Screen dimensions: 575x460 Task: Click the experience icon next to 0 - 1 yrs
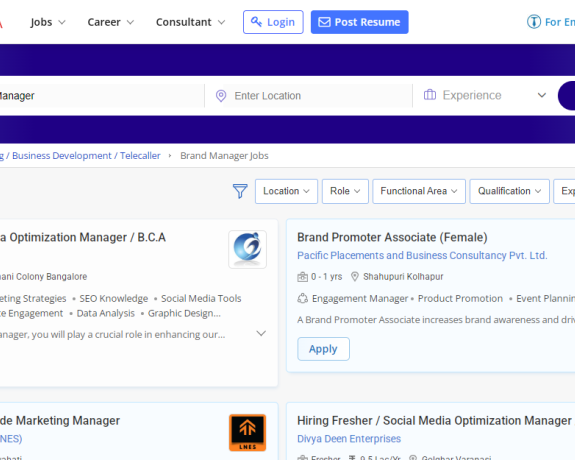pos(303,277)
